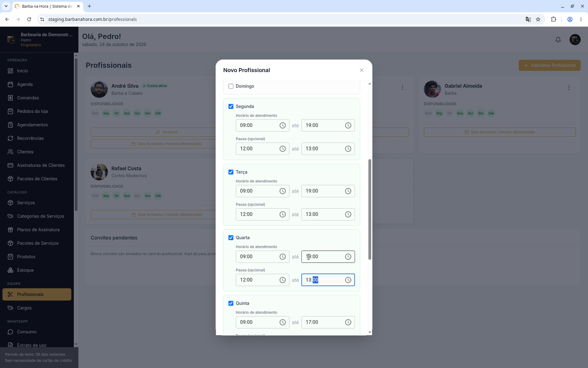The image size is (588, 368).
Task: Open the notifications bell
Action: pyautogui.click(x=558, y=40)
